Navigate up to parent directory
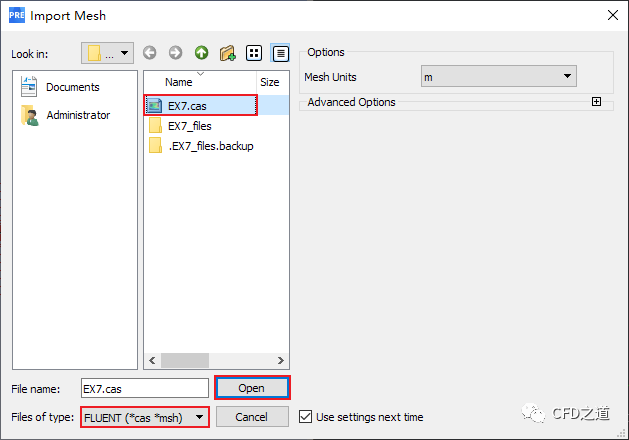The height and width of the screenshot is (440, 629). pyautogui.click(x=201, y=53)
